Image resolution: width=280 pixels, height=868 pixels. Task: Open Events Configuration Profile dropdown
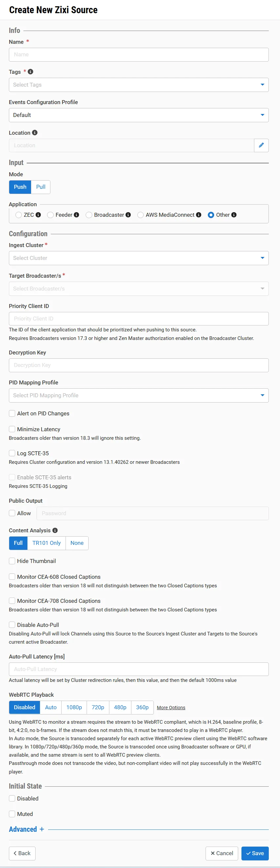[x=138, y=115]
